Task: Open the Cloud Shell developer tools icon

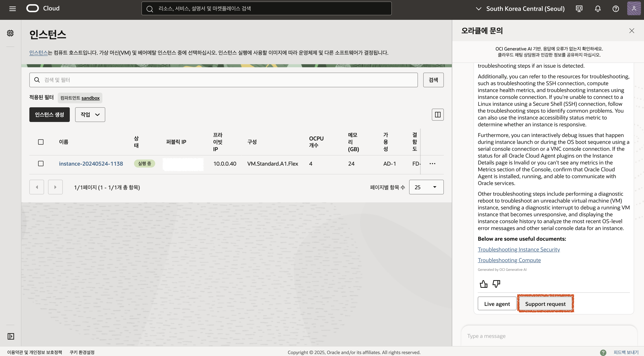Action: pyautogui.click(x=579, y=9)
